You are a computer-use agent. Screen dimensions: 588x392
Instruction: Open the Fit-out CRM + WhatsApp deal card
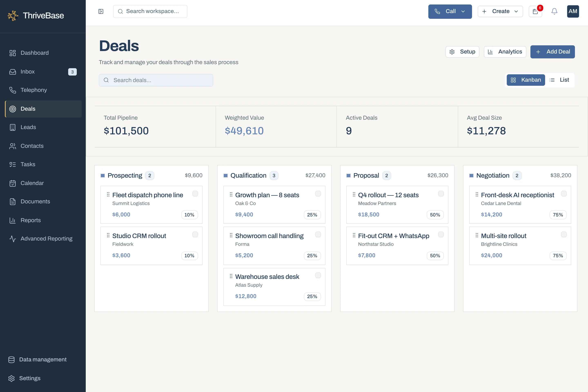click(x=397, y=246)
